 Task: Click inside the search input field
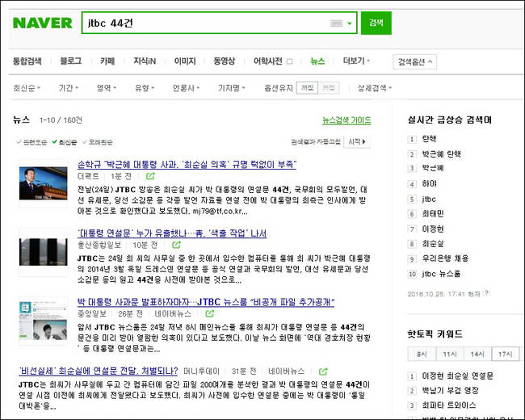202,24
